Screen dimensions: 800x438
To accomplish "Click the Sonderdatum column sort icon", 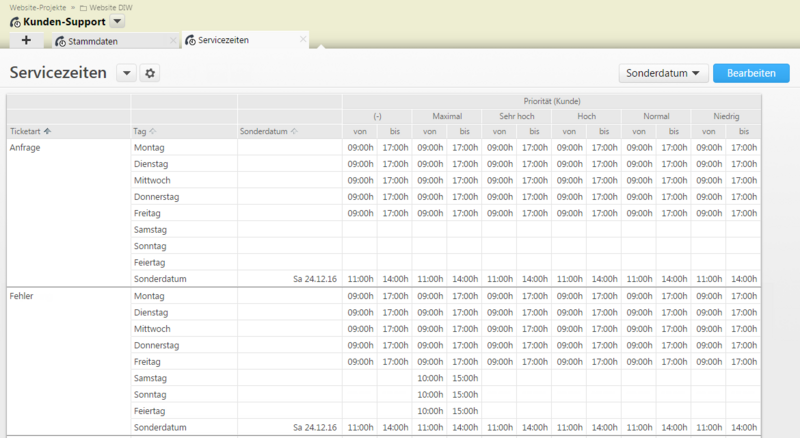I will [294, 131].
